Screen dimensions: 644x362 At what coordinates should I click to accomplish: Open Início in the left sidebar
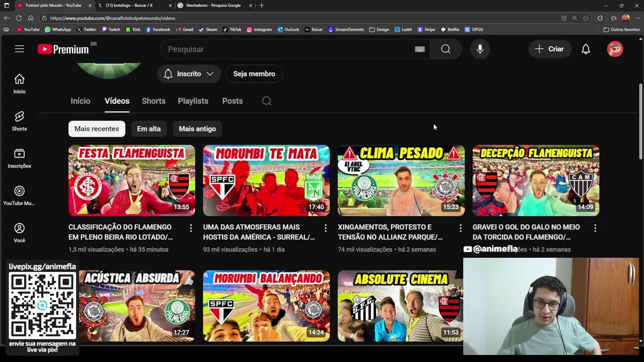point(19,84)
